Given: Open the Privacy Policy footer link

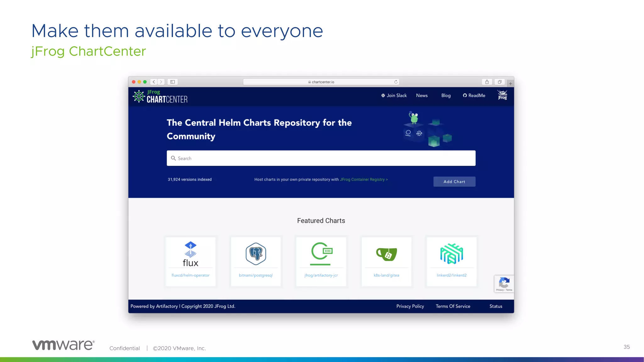Looking at the screenshot, I should (410, 306).
